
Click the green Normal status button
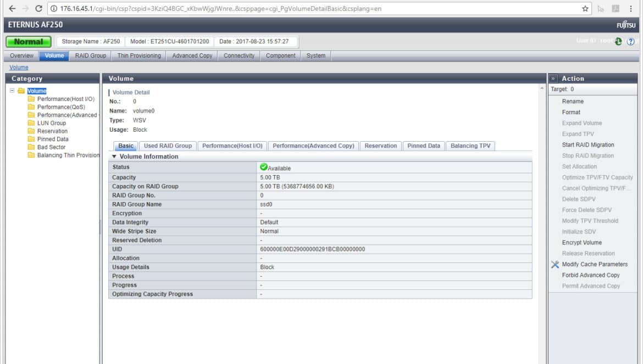29,42
